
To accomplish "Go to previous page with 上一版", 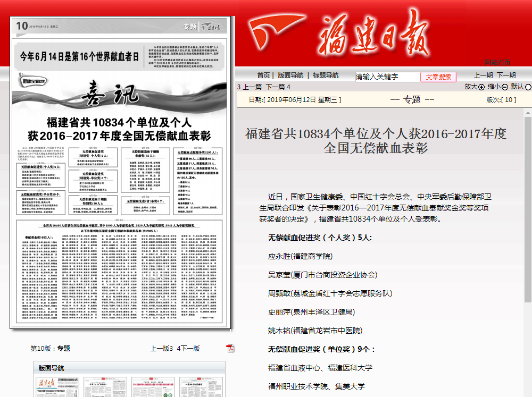I will pyautogui.click(x=162, y=349).
